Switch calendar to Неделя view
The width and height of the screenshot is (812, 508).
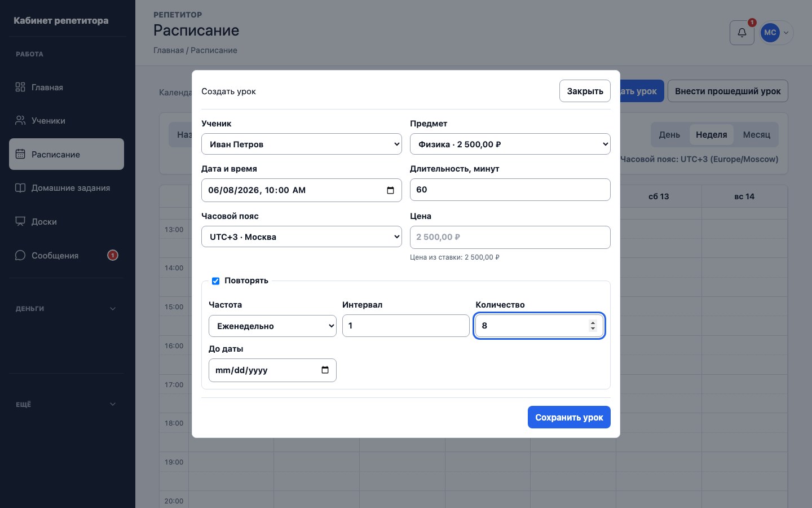(712, 135)
